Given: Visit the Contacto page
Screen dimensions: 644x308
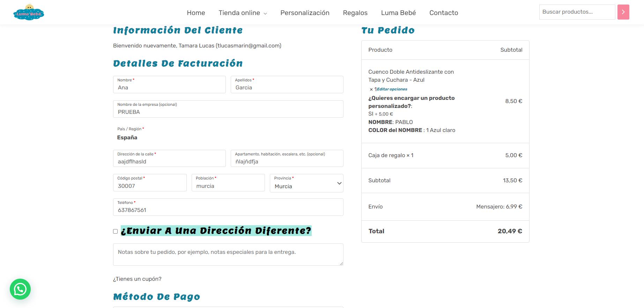Looking at the screenshot, I should point(444,13).
